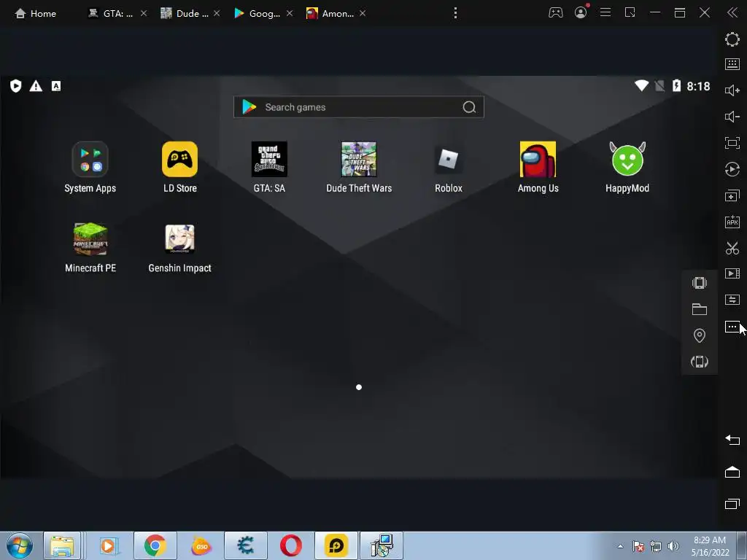Click the synchronizer/operation recorder icon

(x=732, y=169)
